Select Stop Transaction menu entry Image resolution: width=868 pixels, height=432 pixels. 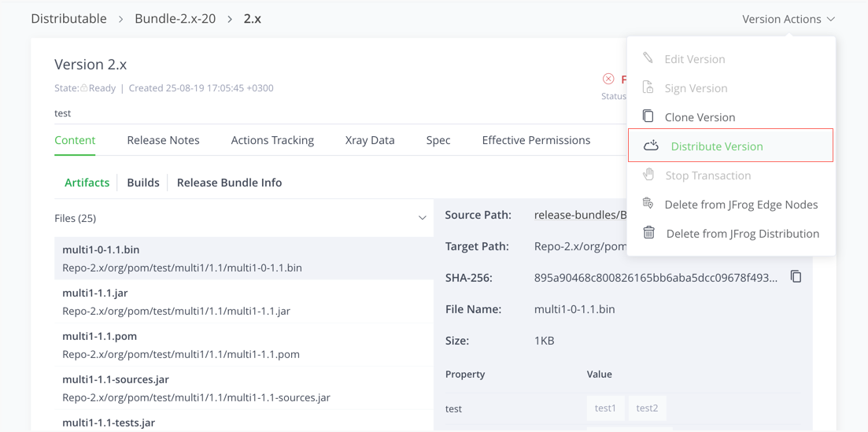[731, 175]
